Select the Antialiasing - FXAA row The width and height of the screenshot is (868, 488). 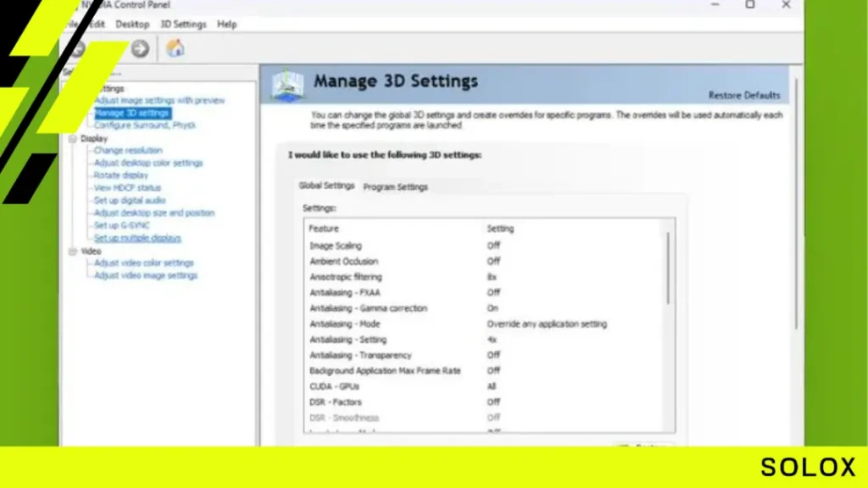[484, 292]
